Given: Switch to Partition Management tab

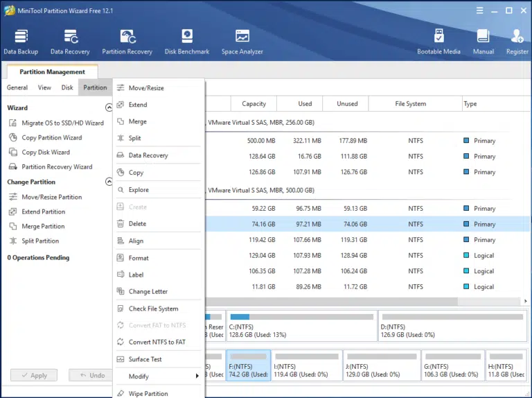Looking at the screenshot, I should point(52,71).
